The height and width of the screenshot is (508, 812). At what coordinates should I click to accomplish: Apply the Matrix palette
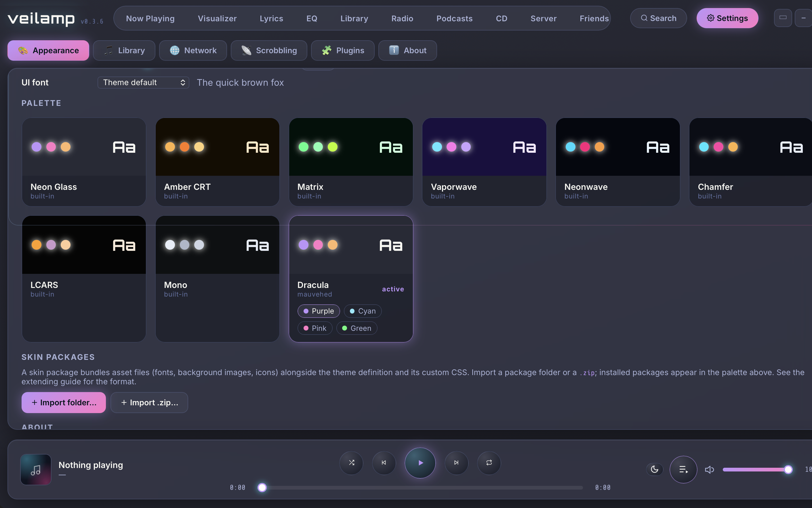[x=350, y=162]
